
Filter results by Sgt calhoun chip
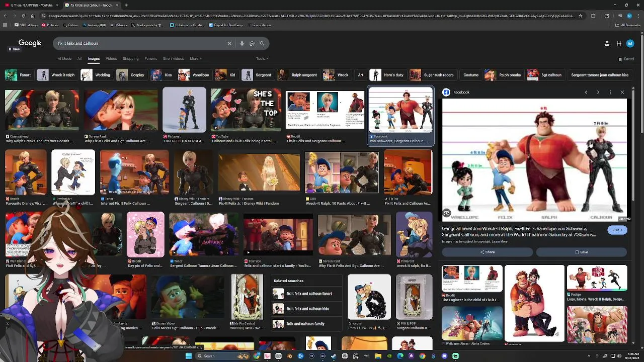(x=545, y=75)
